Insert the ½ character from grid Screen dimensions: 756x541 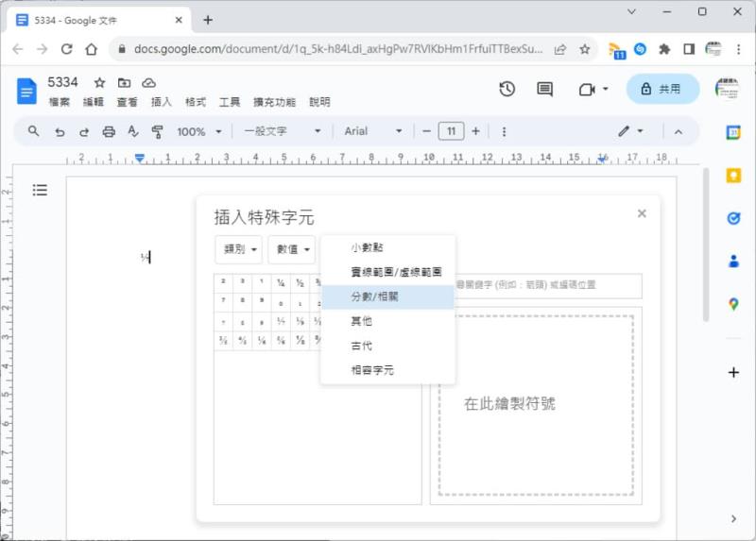[300, 283]
